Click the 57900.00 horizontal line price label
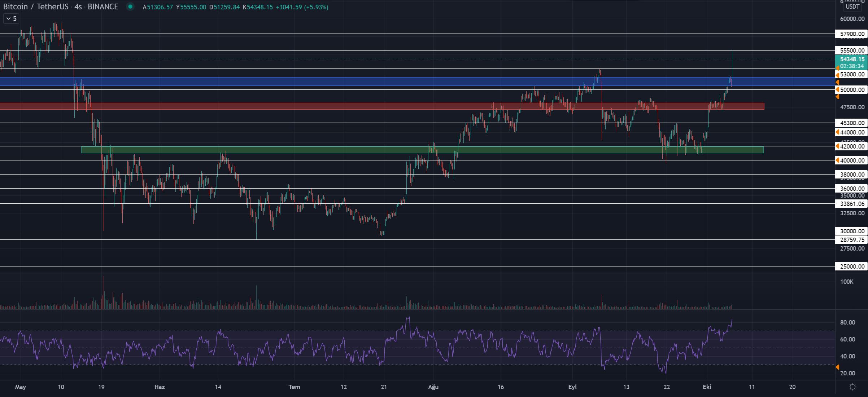868x397 pixels. point(852,34)
